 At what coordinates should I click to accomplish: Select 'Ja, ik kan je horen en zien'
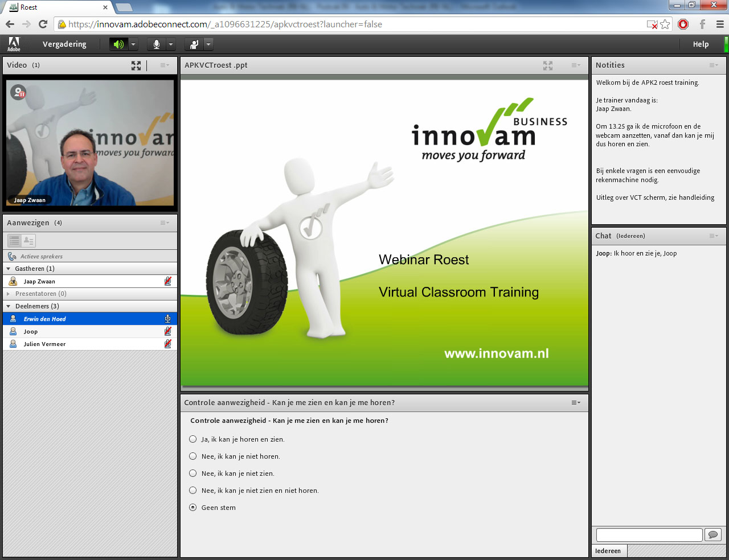click(x=193, y=439)
